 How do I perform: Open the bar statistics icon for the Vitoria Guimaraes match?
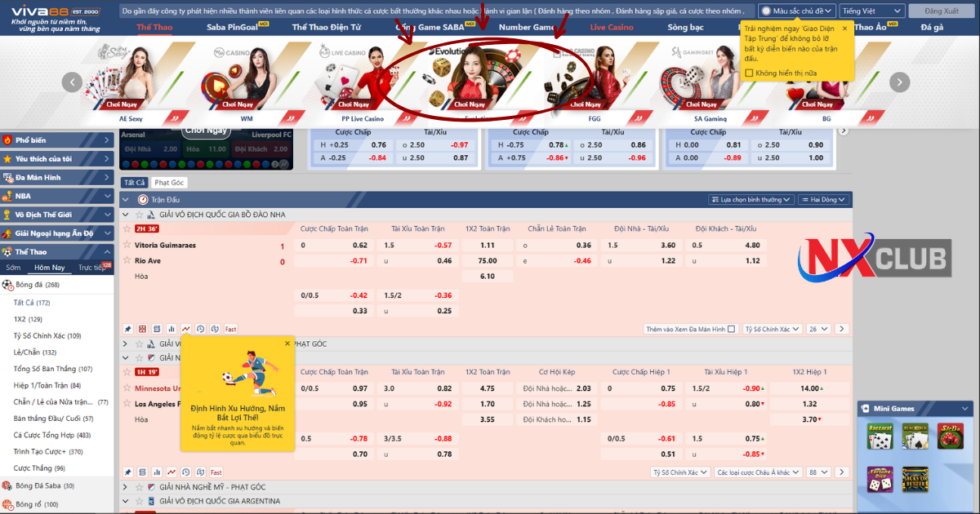(171, 329)
